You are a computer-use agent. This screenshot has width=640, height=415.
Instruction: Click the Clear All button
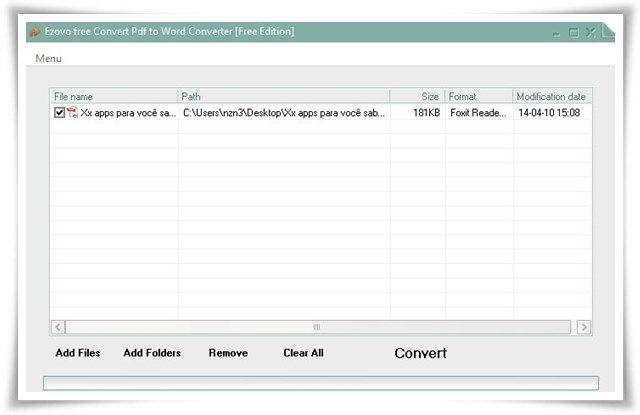[x=303, y=353]
